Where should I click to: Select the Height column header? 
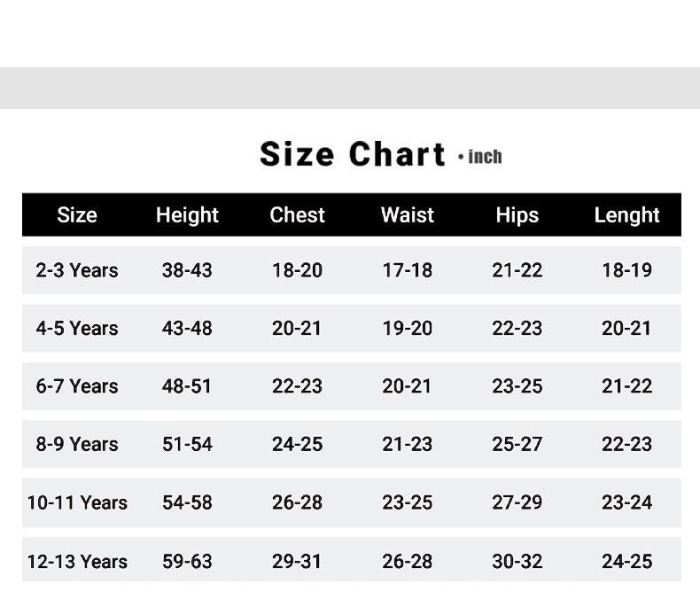tap(187, 215)
